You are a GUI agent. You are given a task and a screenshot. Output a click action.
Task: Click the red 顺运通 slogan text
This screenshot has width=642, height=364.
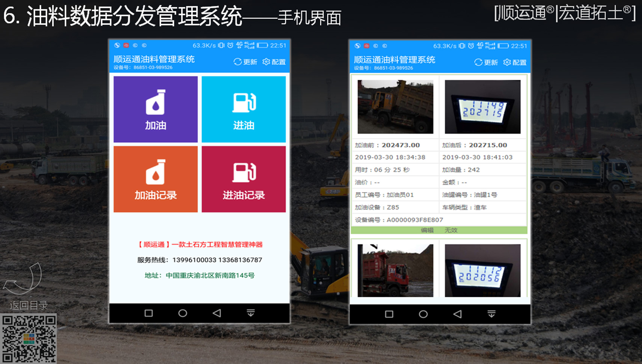coord(199,245)
